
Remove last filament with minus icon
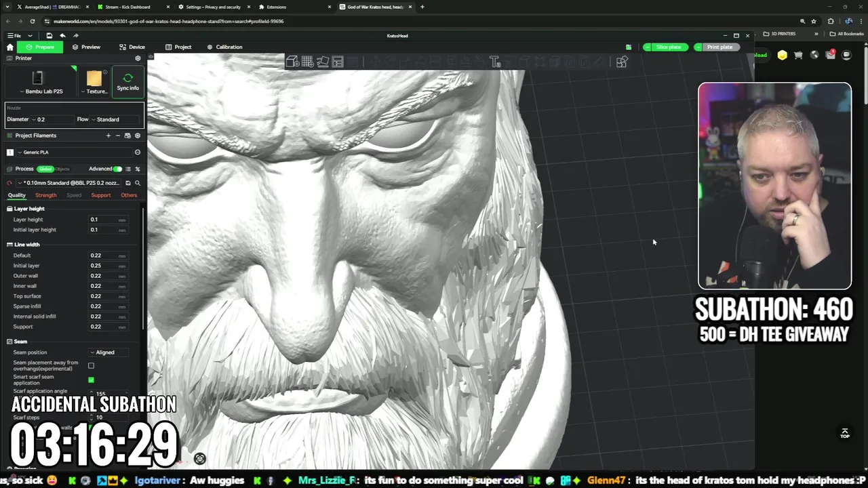[117, 136]
